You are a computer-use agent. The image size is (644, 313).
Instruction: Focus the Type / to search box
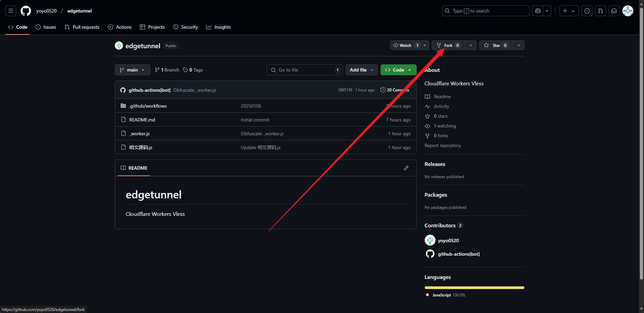pos(485,11)
